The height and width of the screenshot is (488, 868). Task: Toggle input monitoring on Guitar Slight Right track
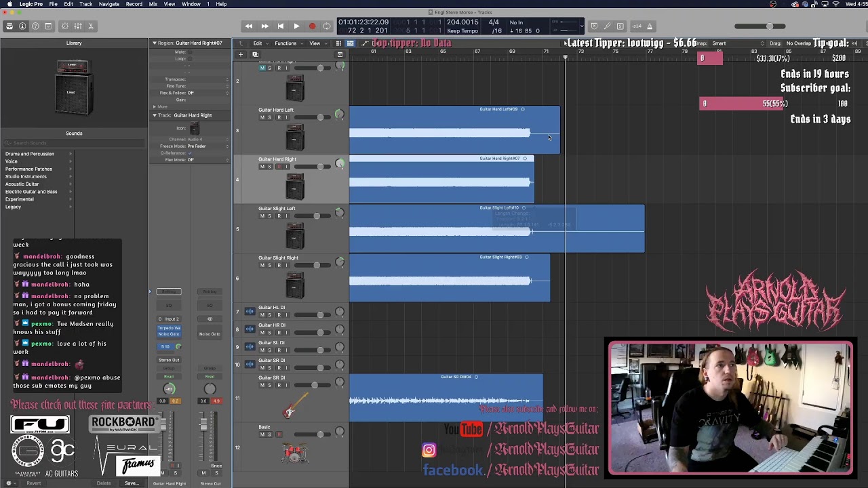pyautogui.click(x=287, y=266)
